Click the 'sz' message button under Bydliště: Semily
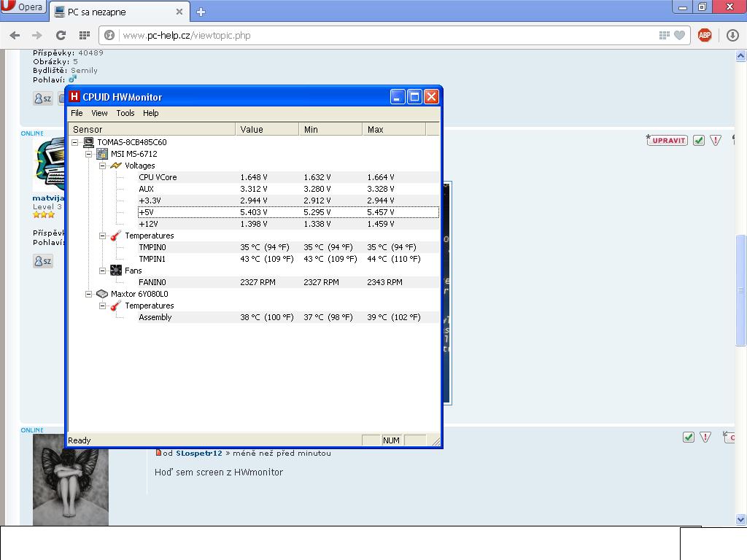Viewport: 747px width, 560px height. pos(43,98)
